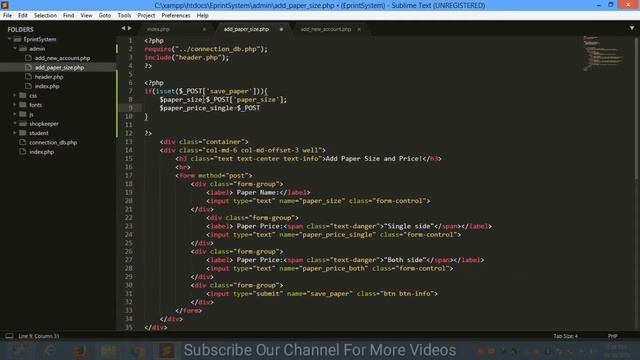Click line number 9 in the gutter

(x=131, y=108)
